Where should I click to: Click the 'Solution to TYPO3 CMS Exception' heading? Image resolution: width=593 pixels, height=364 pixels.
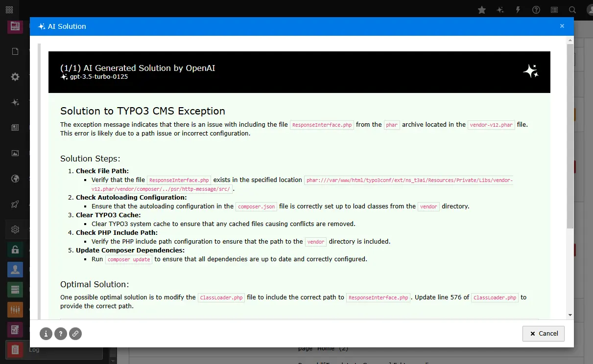[x=142, y=111]
